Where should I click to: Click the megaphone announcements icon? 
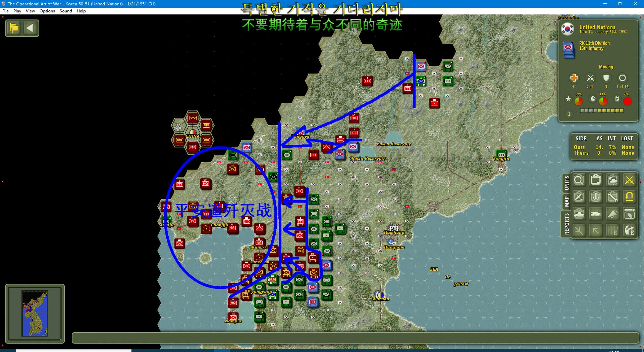pyautogui.click(x=612, y=214)
